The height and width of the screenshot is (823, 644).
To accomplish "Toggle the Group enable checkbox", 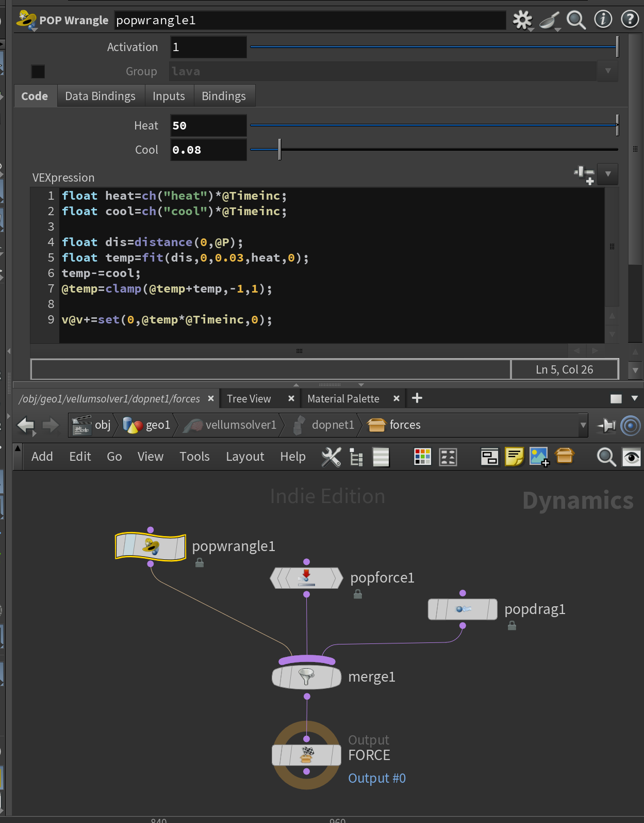I will click(x=38, y=71).
